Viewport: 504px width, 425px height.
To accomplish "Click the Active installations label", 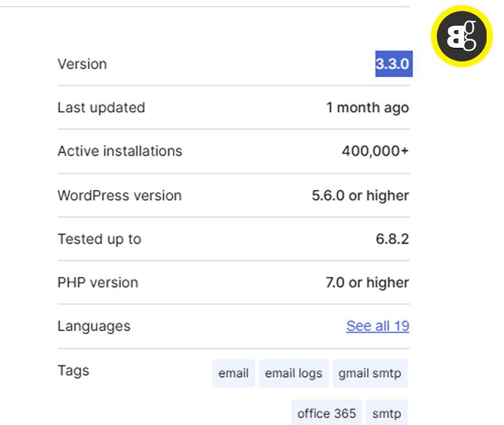I will coord(120,151).
